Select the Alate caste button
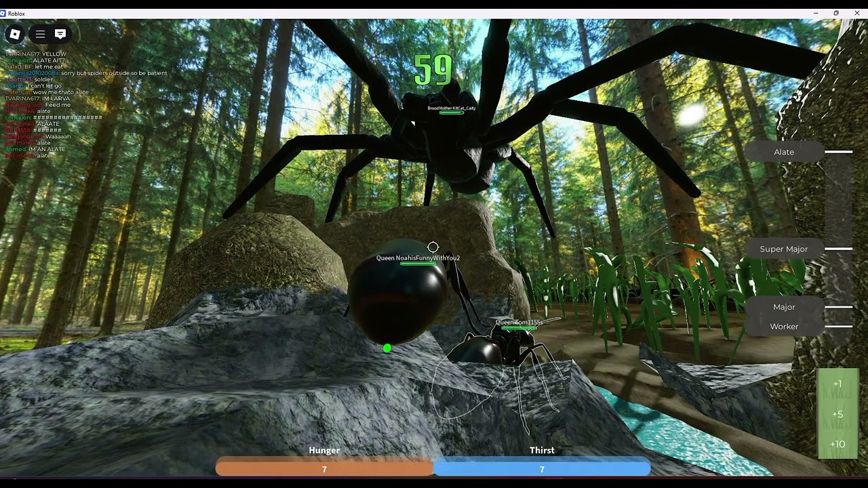Image resolution: width=868 pixels, height=488 pixels. tap(784, 152)
